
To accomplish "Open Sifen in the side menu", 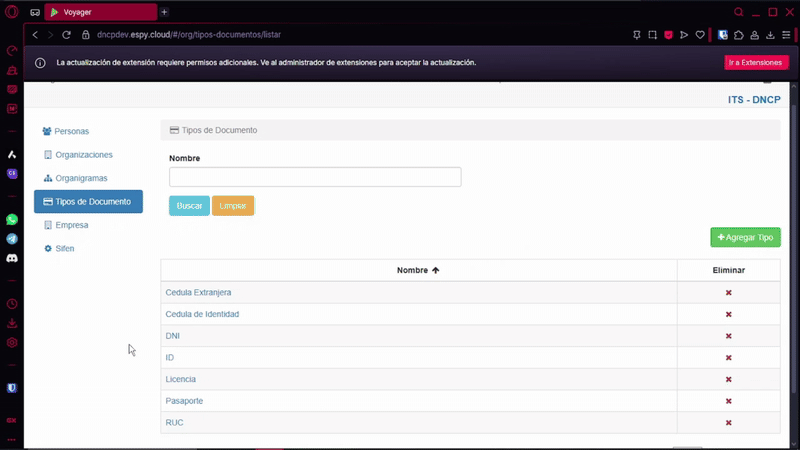I will [59, 248].
